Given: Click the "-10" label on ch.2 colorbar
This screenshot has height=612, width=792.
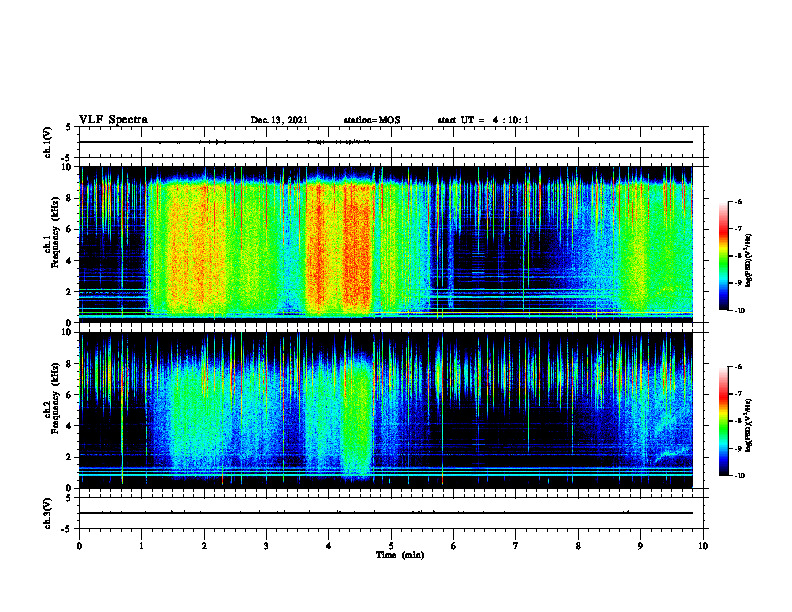Looking at the screenshot, I should 739,476.
